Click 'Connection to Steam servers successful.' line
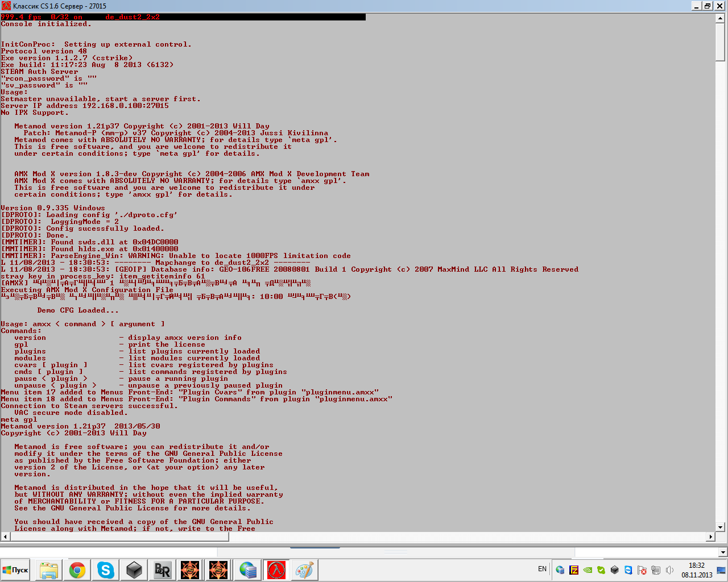 [x=89, y=406]
